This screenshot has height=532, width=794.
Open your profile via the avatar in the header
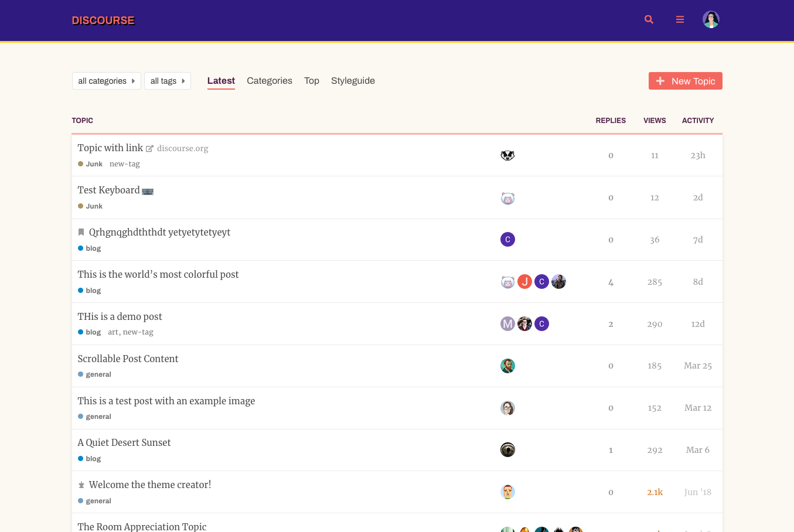[x=711, y=19]
